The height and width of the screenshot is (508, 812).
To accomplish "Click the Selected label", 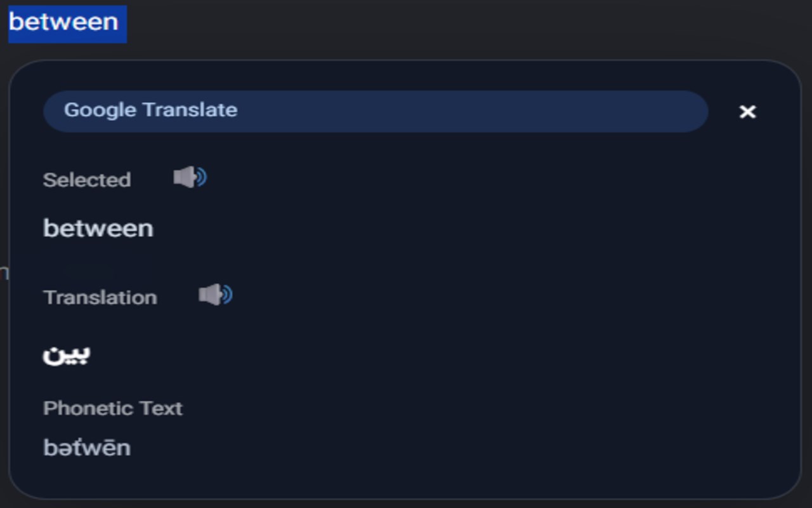I will 87,180.
